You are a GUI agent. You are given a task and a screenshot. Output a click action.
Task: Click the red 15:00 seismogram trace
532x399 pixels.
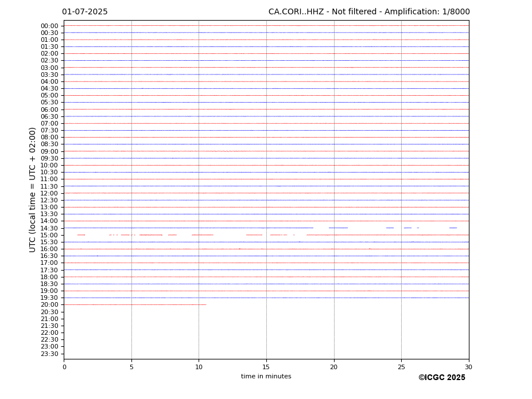[273, 235]
